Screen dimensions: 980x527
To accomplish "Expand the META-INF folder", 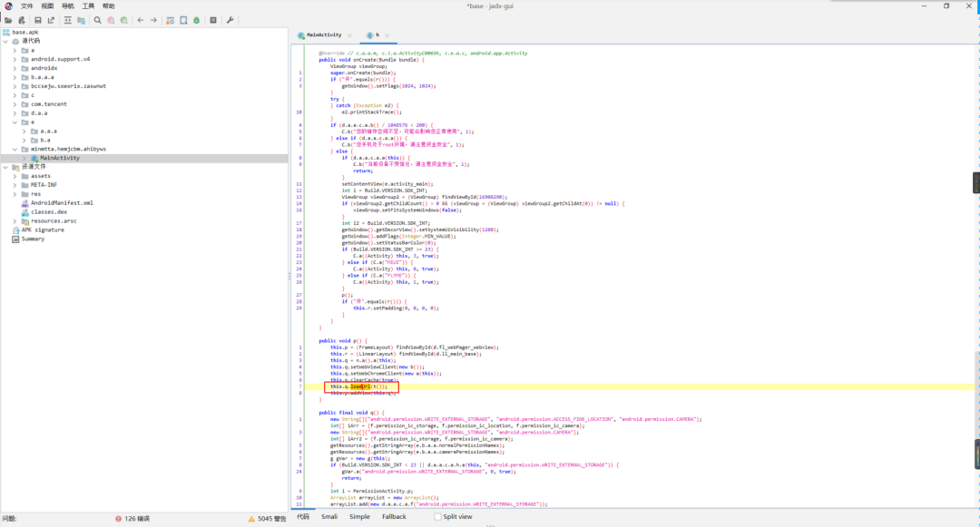I will (x=15, y=185).
